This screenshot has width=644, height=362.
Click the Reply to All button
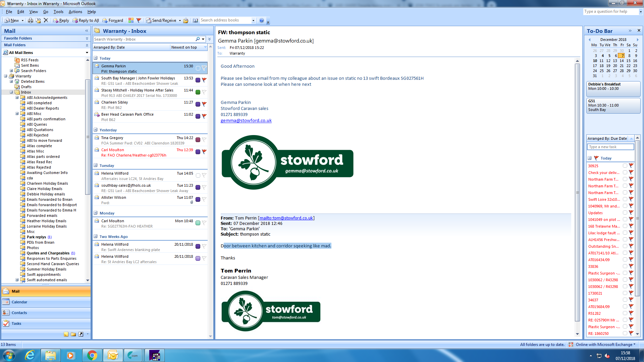point(86,20)
